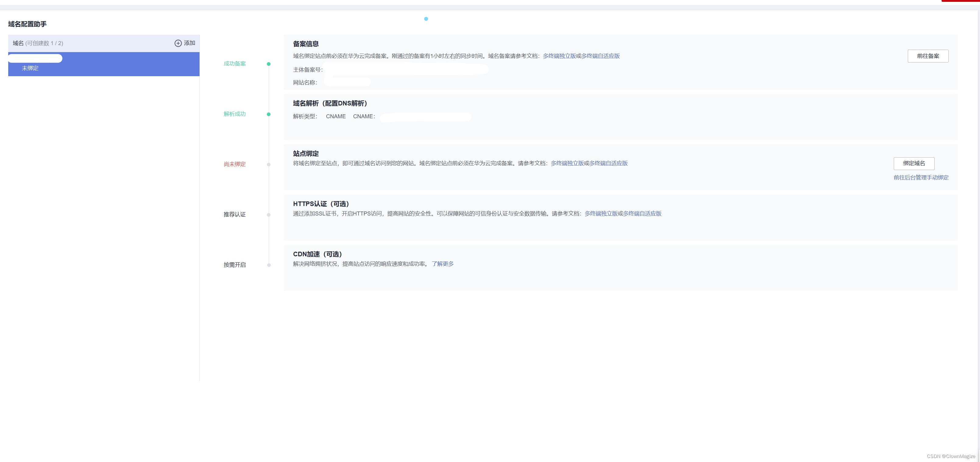The image size is (980, 462).
Task: Click the 按需开启 status label
Action: [x=234, y=265]
